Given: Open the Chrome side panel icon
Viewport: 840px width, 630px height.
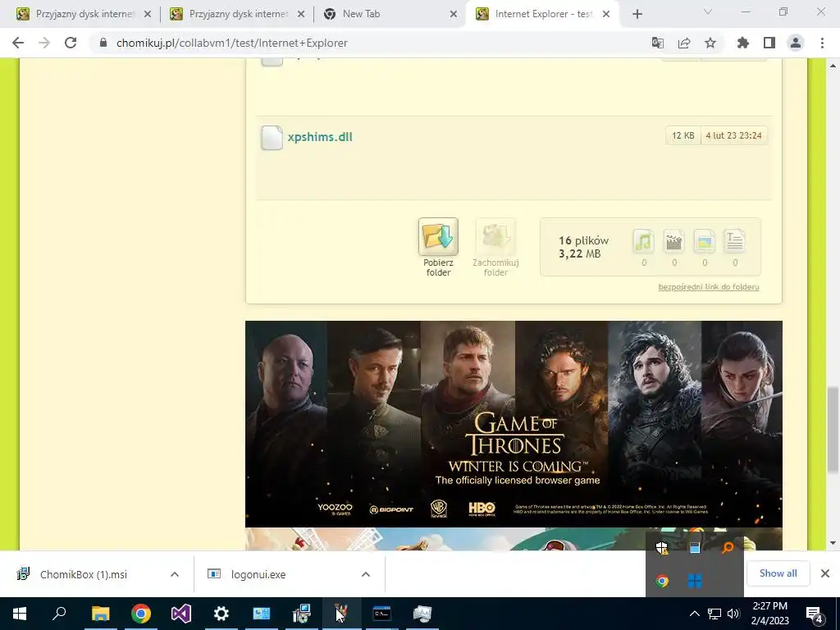Looking at the screenshot, I should [x=769, y=43].
